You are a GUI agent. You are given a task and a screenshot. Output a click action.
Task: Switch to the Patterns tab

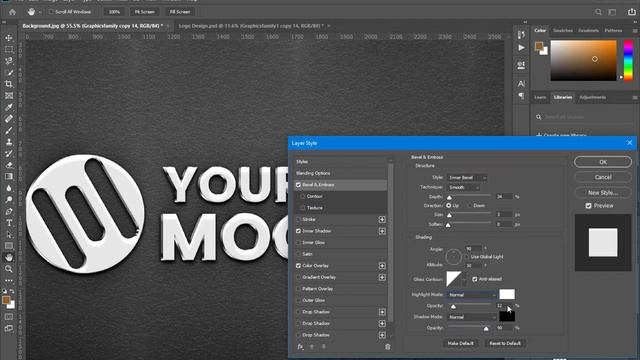(x=613, y=31)
